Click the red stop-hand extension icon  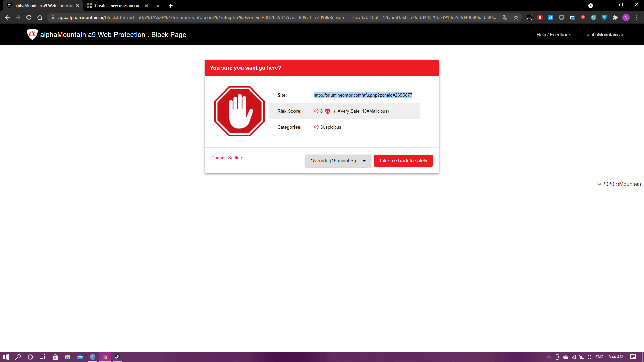tap(540, 17)
